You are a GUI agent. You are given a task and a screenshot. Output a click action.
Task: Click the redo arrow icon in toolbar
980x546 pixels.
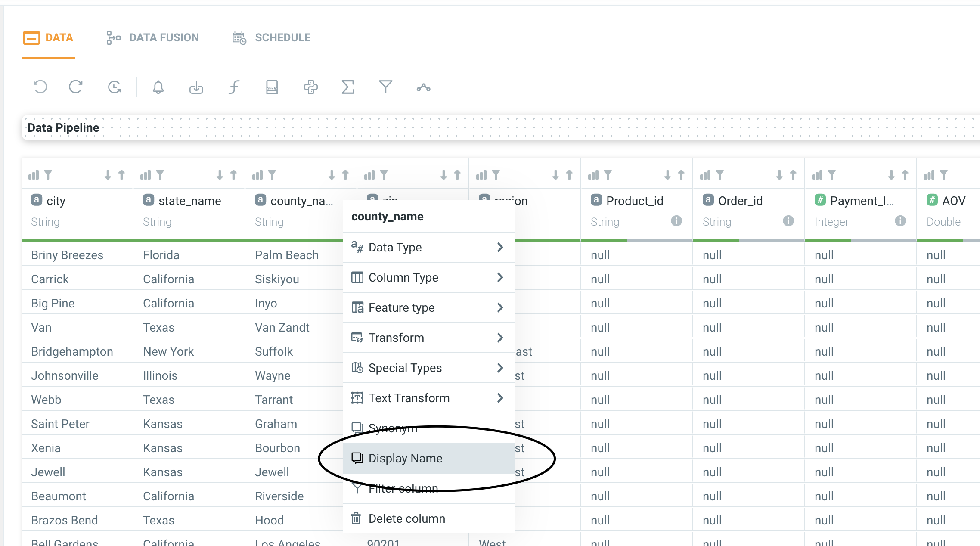point(76,87)
